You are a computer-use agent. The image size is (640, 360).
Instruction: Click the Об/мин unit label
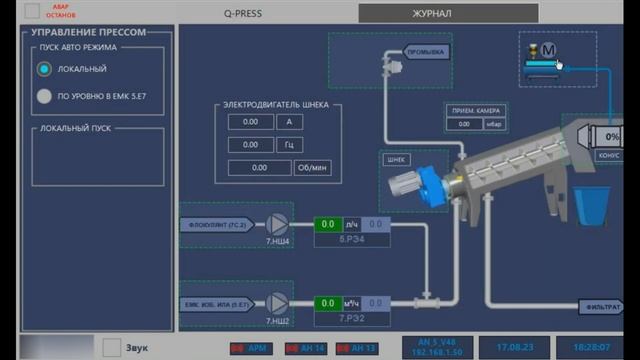[x=312, y=168]
